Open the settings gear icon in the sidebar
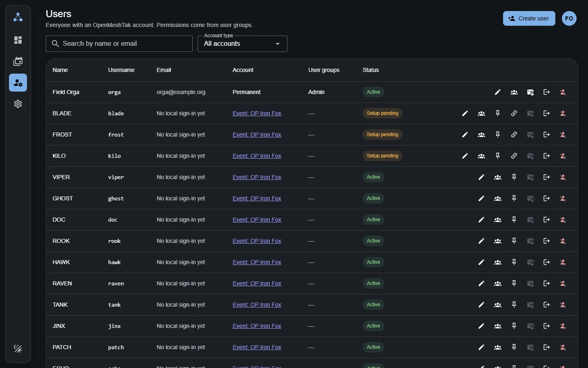Viewport: 588px width, 368px height. [18, 104]
